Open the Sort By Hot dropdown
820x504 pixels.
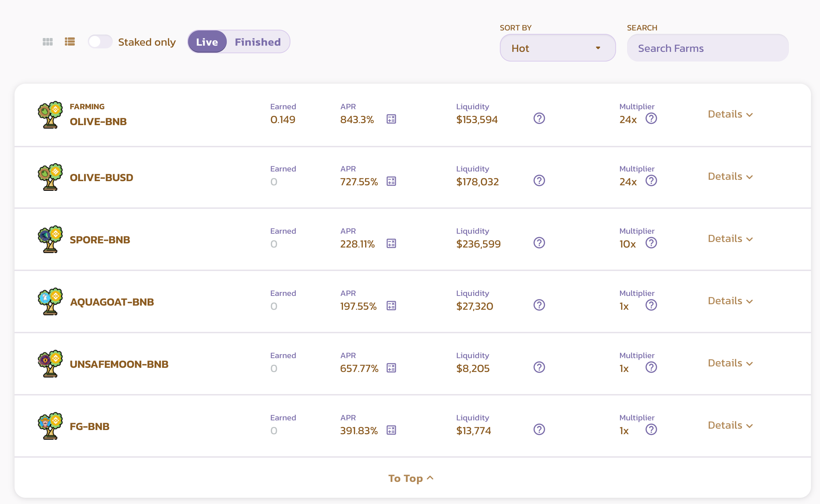(557, 48)
